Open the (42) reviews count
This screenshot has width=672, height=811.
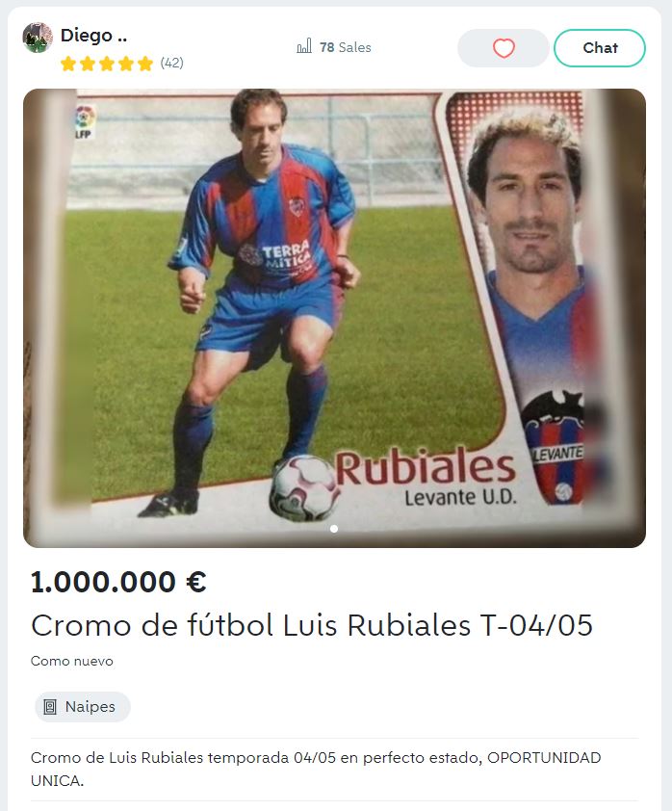coord(171,64)
